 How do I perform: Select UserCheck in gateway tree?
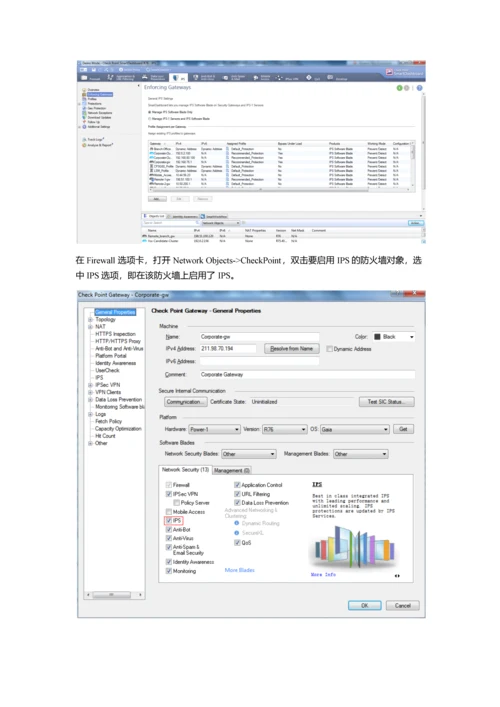pos(107,370)
